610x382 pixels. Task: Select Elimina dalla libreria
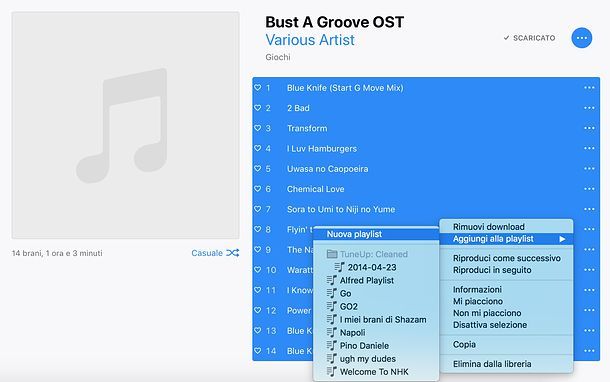pos(506,364)
